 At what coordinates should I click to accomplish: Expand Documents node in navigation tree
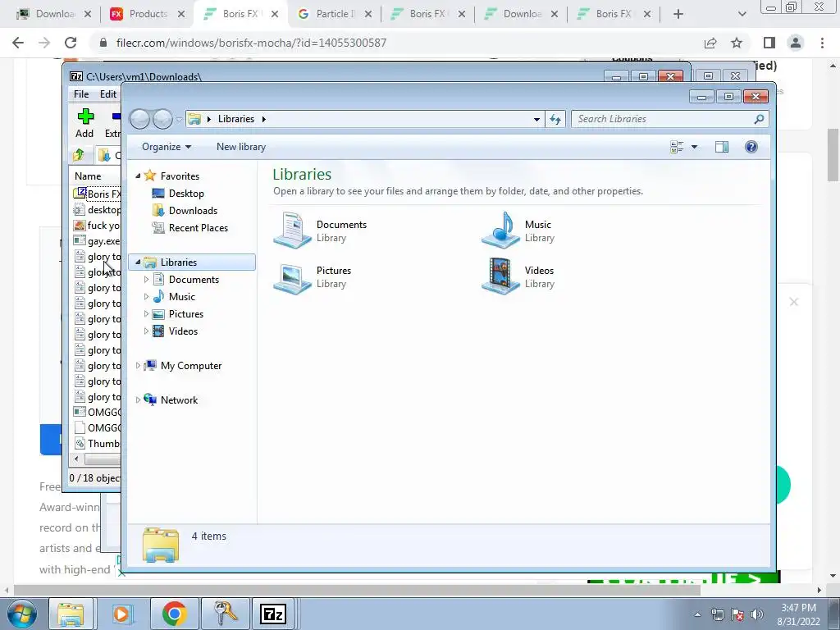pos(146,279)
